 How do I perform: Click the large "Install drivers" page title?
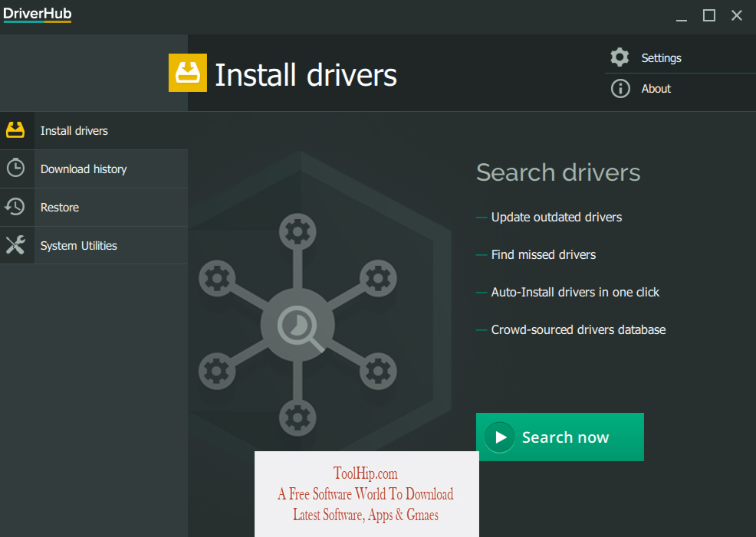[306, 75]
